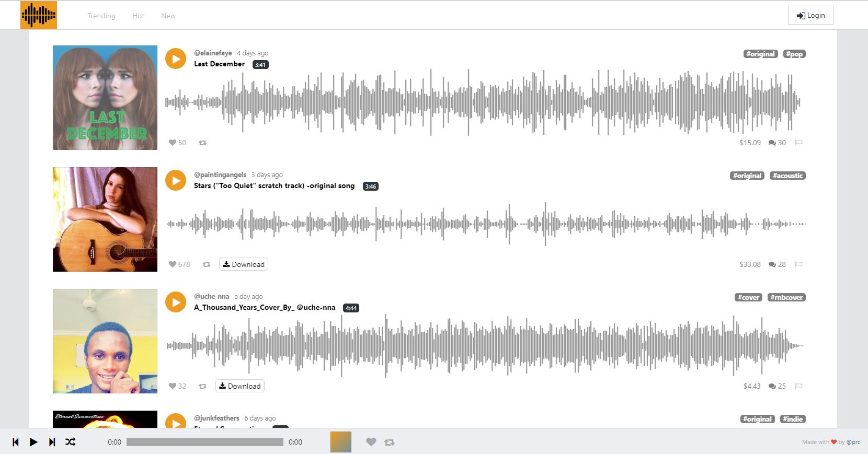
Task: Open the 25 comments on uche-nna cover
Action: 777,386
